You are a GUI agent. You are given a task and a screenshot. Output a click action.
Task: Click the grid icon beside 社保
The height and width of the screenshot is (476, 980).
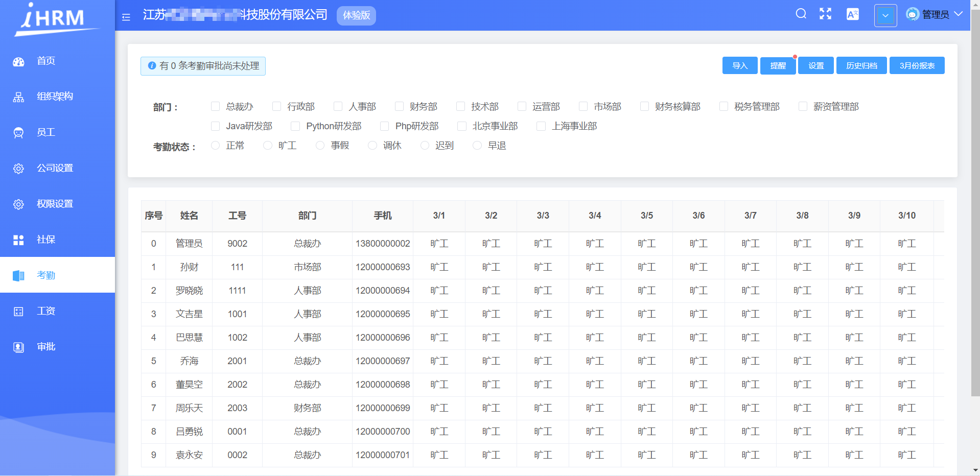point(18,240)
